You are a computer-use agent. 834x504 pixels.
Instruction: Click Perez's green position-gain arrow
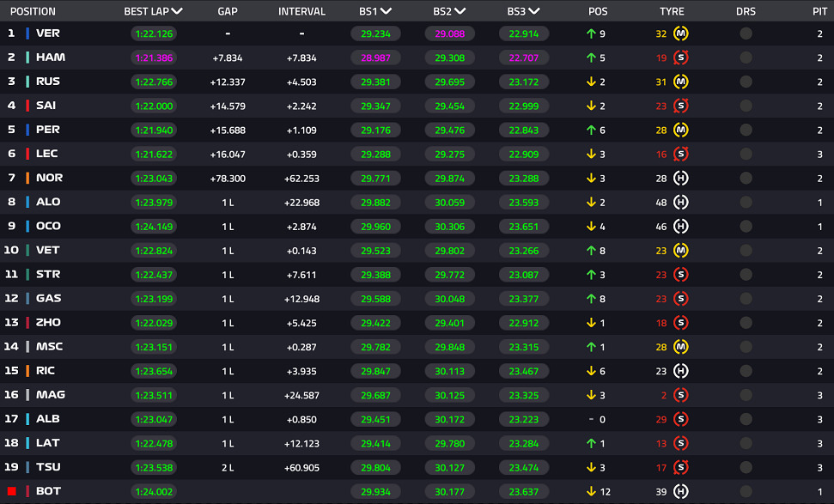tap(591, 130)
